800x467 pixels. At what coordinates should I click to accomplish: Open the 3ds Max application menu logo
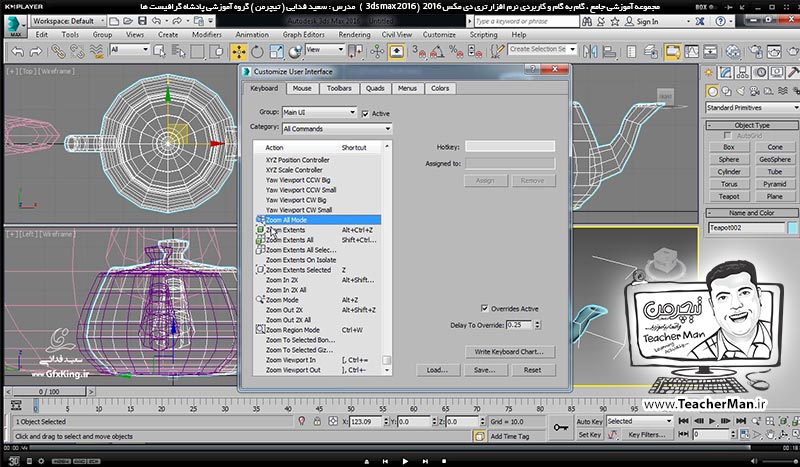click(14, 26)
